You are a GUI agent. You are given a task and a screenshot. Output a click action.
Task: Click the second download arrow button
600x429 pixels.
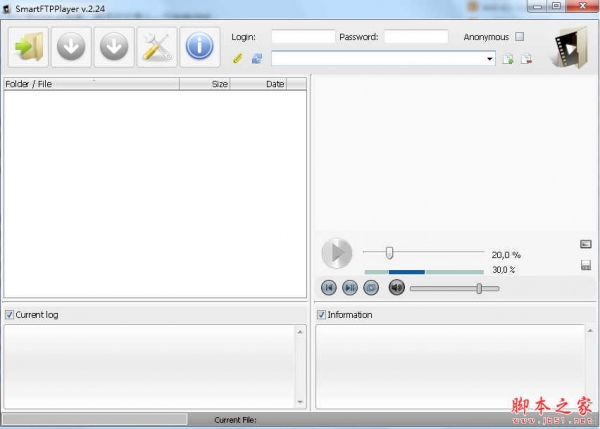(114, 45)
